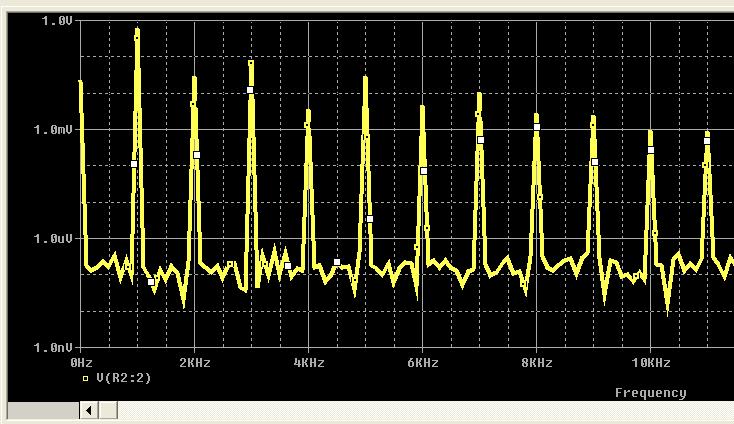Click the 0Hz x-axis label
Image resolution: width=734 pixels, height=424 pixels.
pos(81,363)
